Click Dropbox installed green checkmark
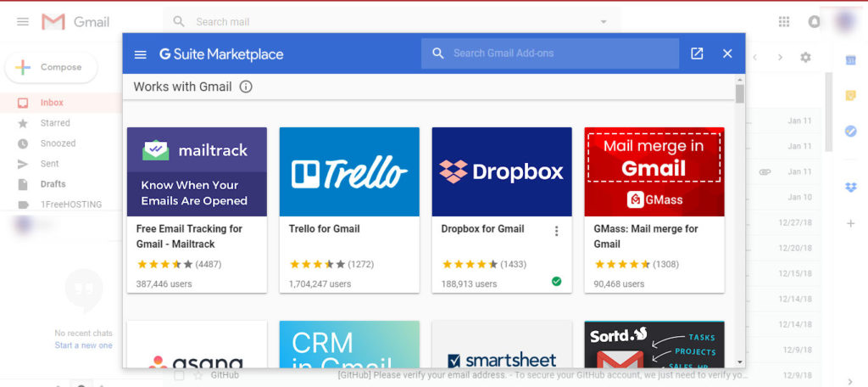The width and height of the screenshot is (868, 387). click(x=556, y=282)
